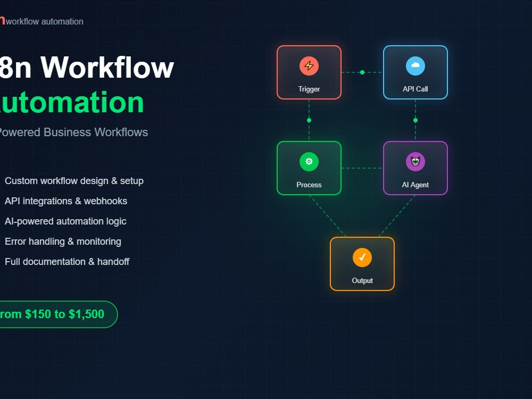
Task: Select the AI Agent node label
Action: click(x=415, y=185)
